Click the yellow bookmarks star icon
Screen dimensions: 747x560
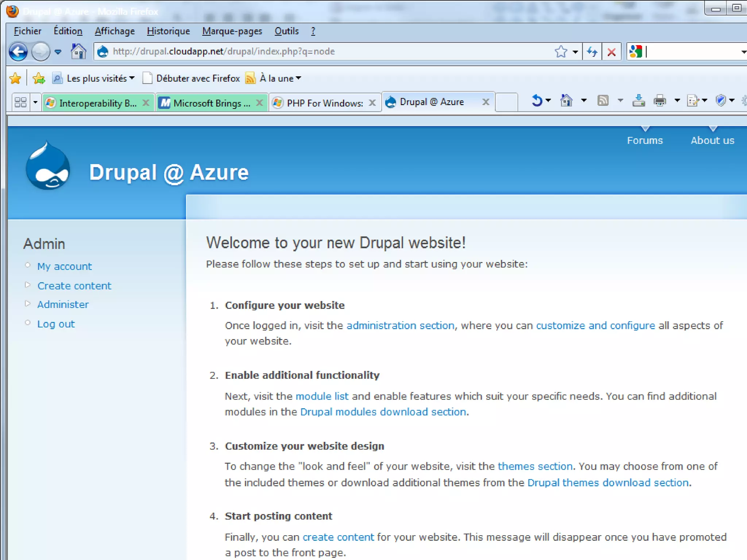[15, 78]
